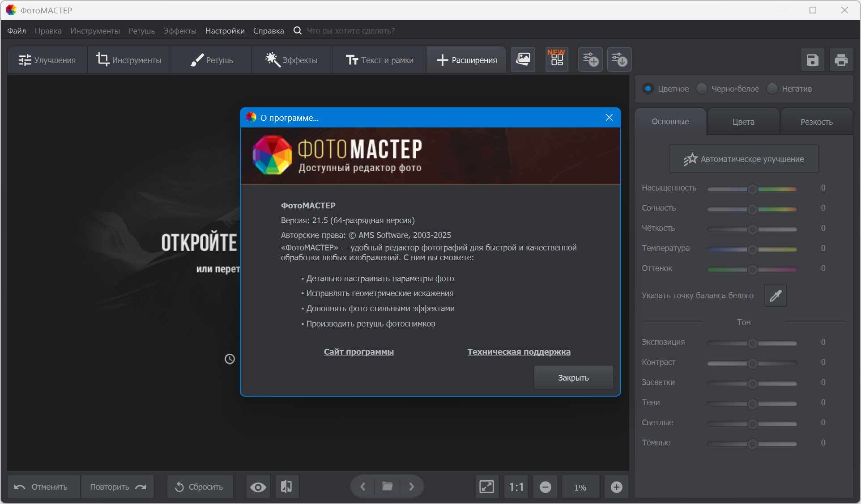
Task: Open the photo gallery icon in toolbar
Action: pyautogui.click(x=523, y=59)
